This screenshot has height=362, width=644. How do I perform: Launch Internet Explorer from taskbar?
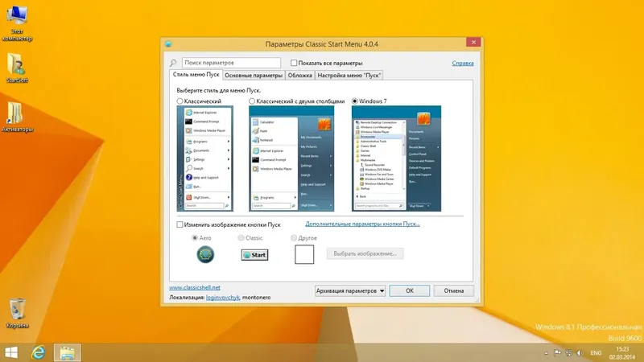[38, 352]
